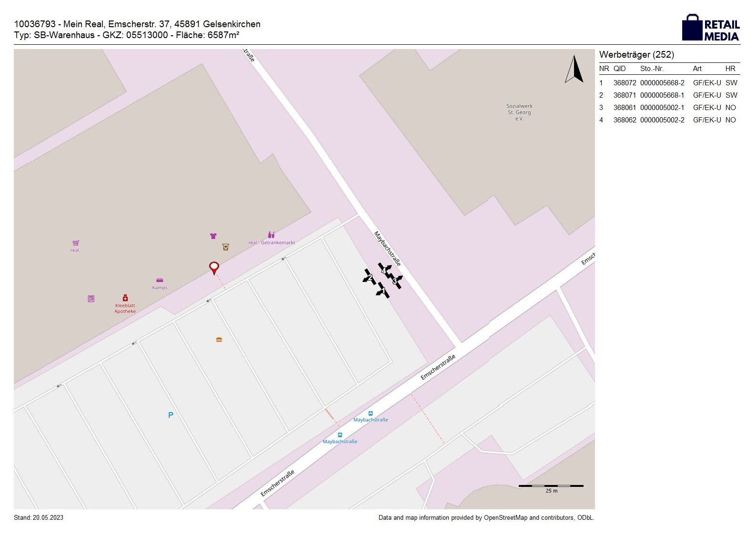Select the table row with QID 368061

click(669, 108)
